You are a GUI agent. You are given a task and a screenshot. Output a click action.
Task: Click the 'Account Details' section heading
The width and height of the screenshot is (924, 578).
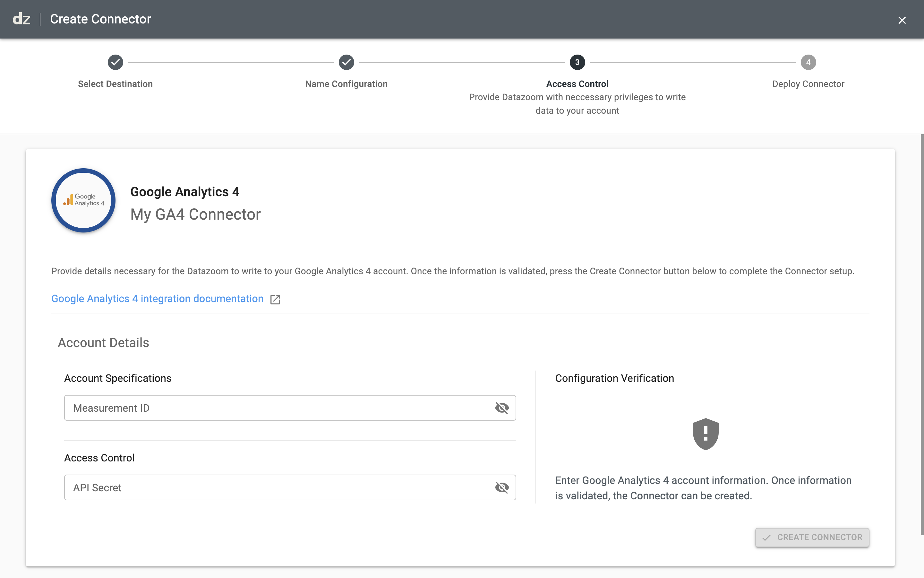tap(104, 343)
